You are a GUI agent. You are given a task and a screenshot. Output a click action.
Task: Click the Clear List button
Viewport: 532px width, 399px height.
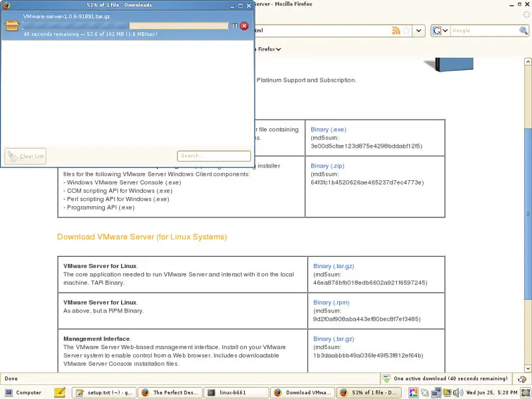click(25, 156)
